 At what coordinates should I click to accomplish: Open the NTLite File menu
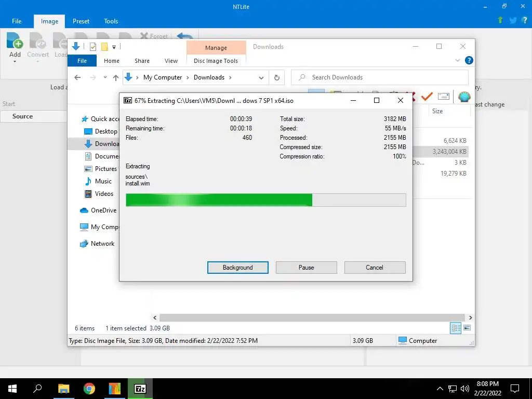(x=17, y=21)
